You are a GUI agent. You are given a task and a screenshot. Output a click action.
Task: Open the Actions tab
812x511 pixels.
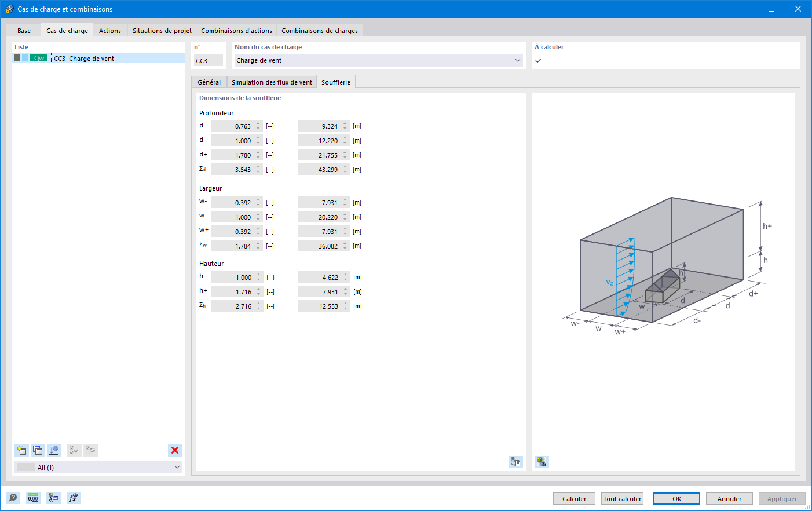pos(110,31)
